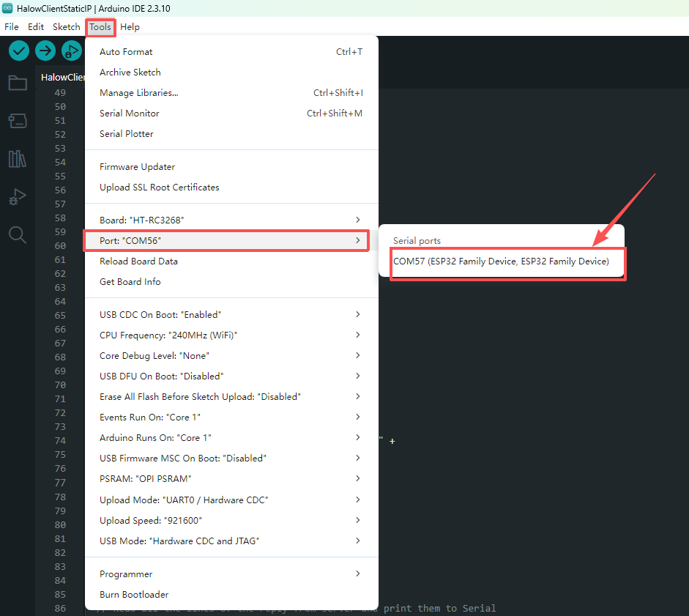The height and width of the screenshot is (616, 689).
Task: Expand Erase All Flash Before Sketch Upload
Action: click(231, 396)
